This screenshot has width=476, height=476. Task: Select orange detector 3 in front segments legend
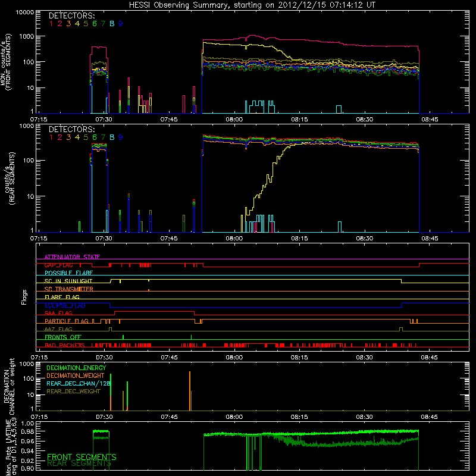[68, 24]
